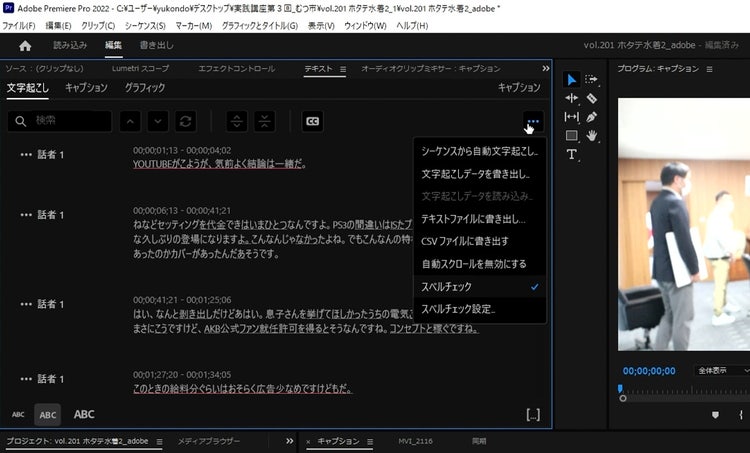
Task: Toggle the スペルチェック checked option
Action: (480, 287)
